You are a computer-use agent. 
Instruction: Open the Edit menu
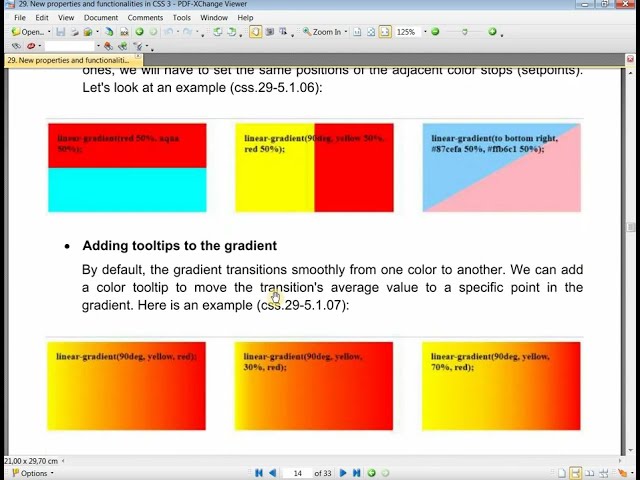[42, 18]
